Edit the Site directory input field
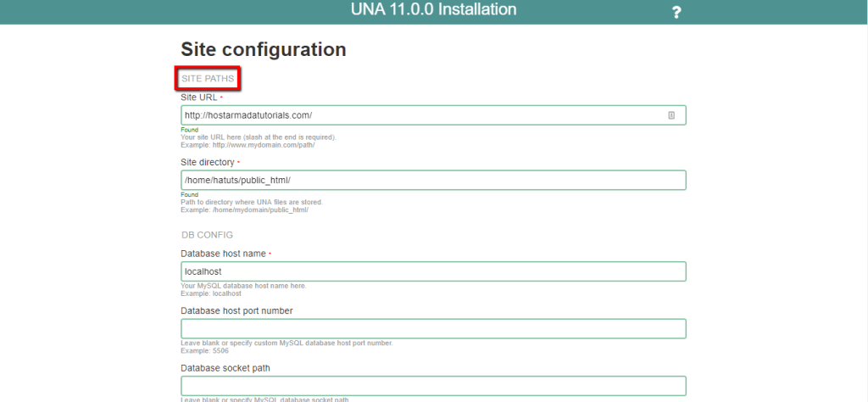 (x=433, y=180)
